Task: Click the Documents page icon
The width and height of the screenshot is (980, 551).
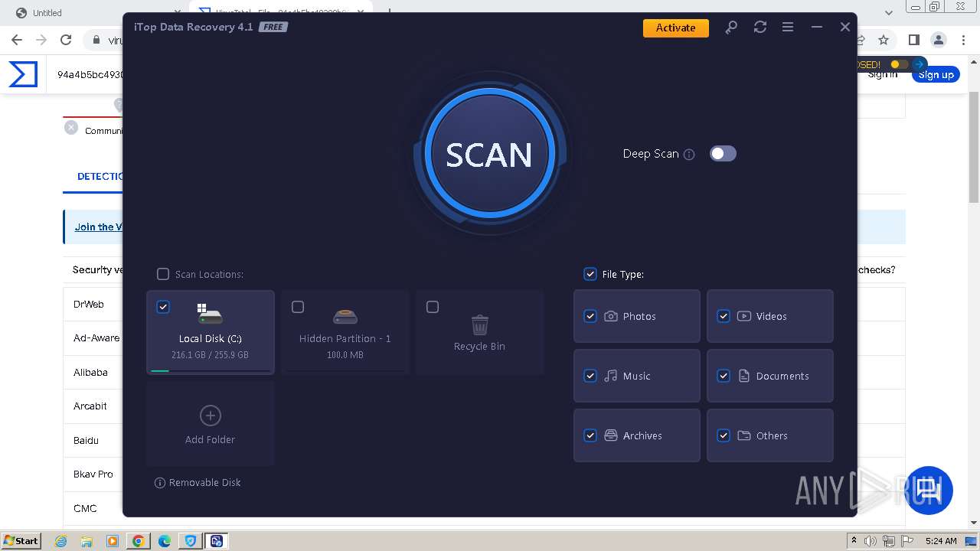Action: (x=744, y=376)
